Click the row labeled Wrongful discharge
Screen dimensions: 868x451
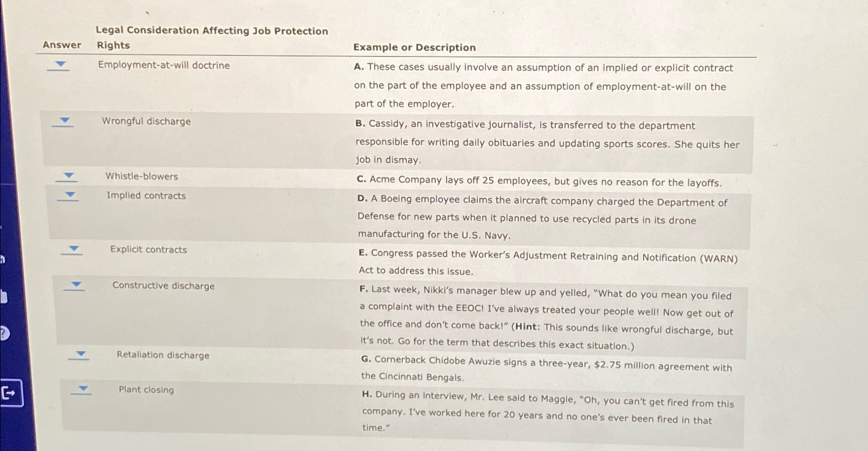(x=146, y=122)
